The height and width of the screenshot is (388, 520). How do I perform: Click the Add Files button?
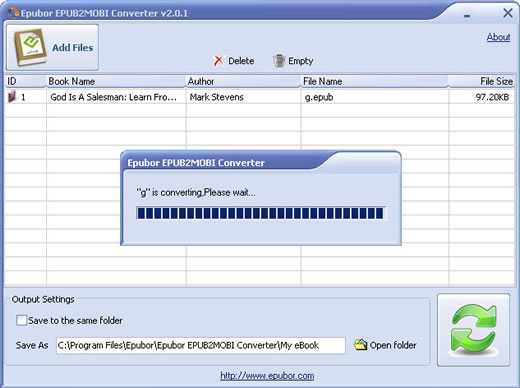coord(52,47)
